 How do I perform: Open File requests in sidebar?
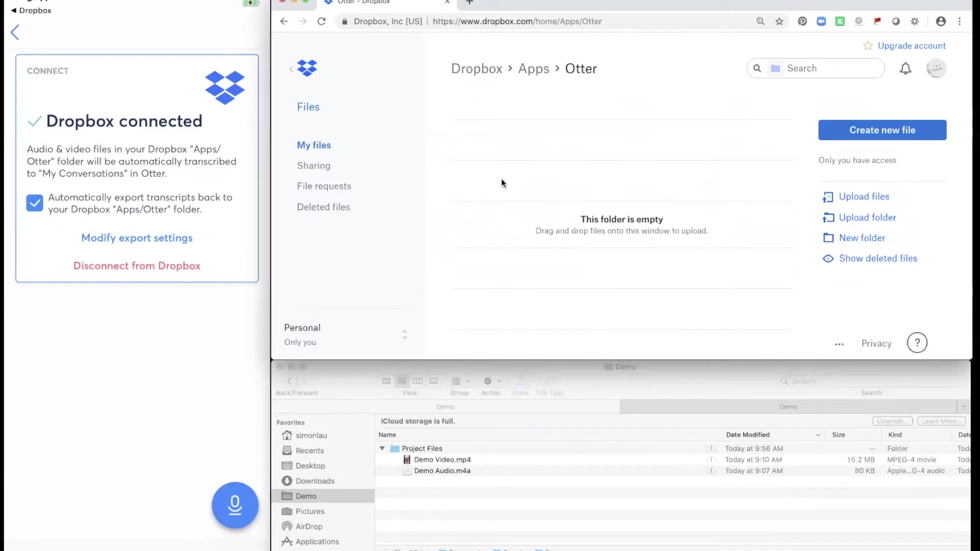(x=324, y=186)
